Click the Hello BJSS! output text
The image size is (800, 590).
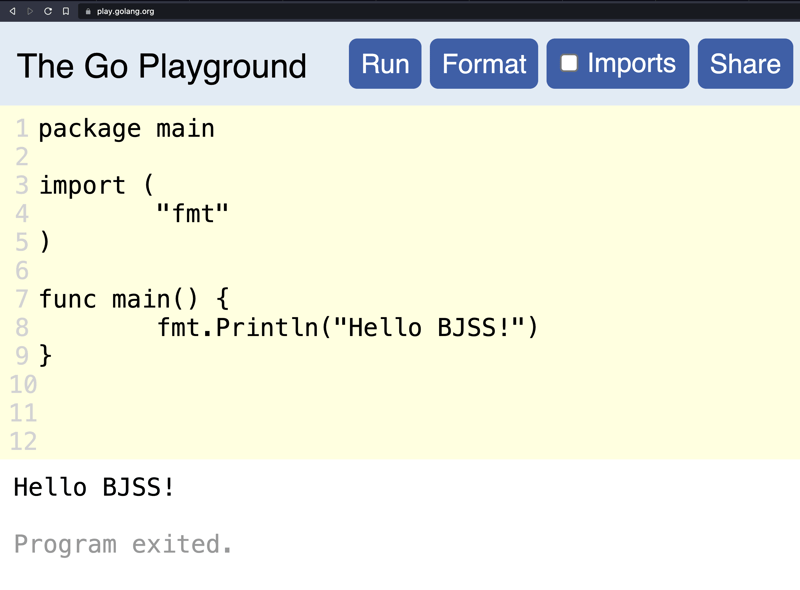click(x=94, y=487)
